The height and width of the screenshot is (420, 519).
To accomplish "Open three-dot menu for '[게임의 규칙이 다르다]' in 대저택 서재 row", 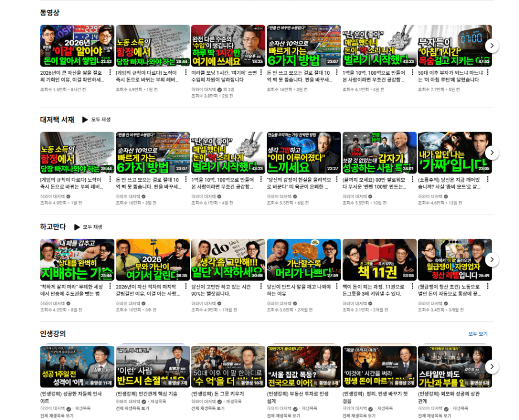I will tap(110, 179).
